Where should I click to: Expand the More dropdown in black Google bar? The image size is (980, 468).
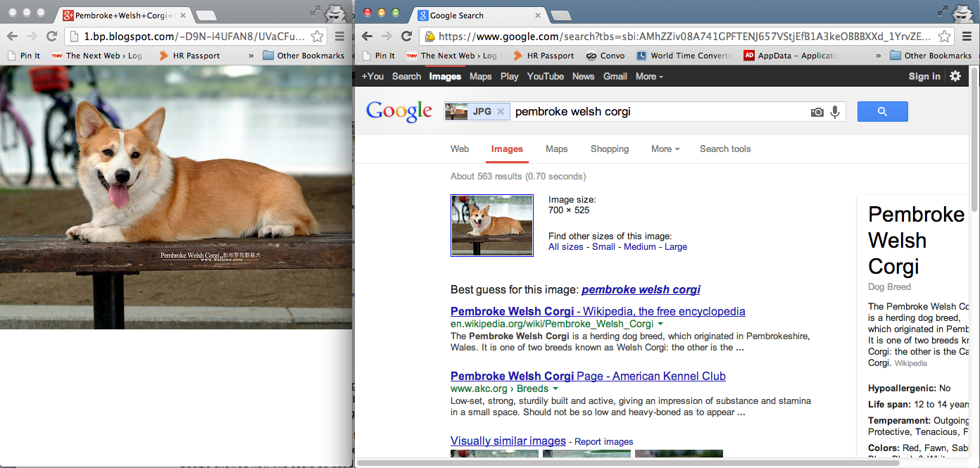click(649, 76)
